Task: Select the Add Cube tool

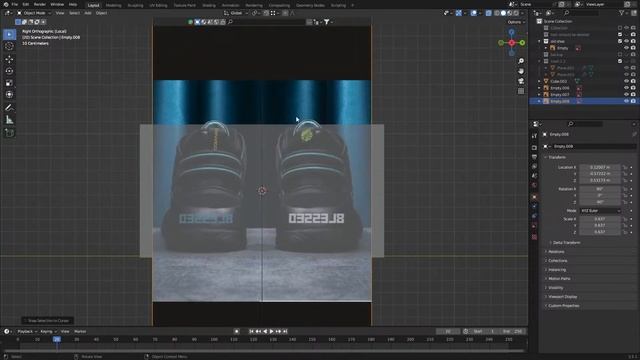Action: (x=9, y=133)
